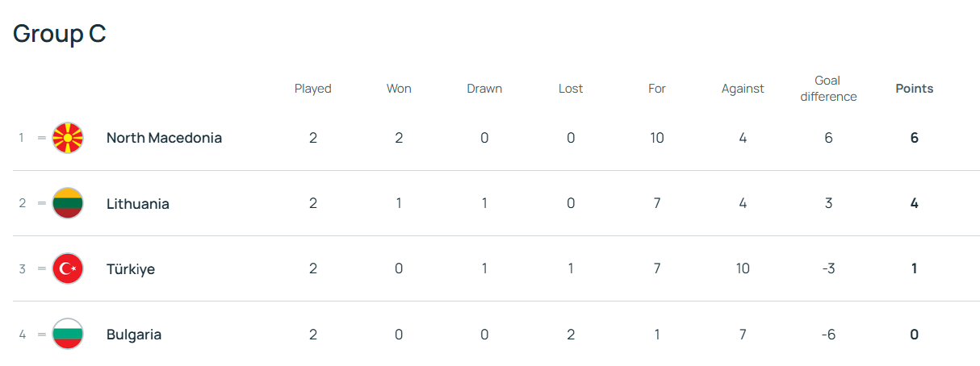Click the Bulgaria flag icon
Screen dimensions: 980x366
click(x=68, y=334)
